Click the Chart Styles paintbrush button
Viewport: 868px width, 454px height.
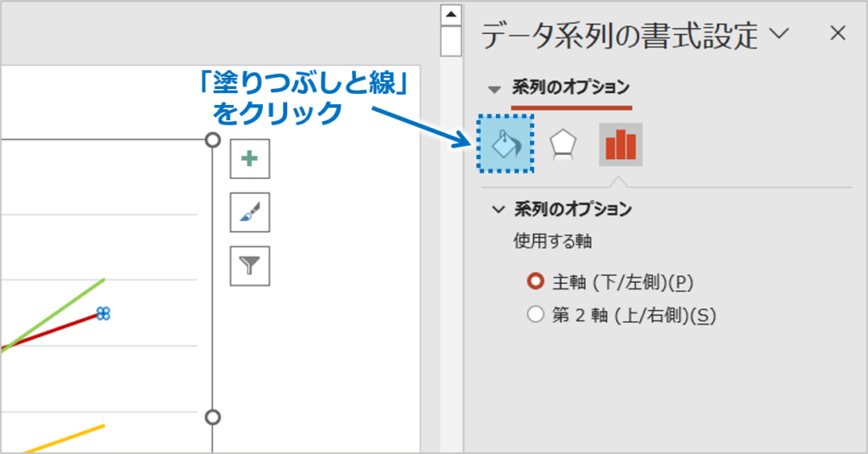click(x=250, y=213)
